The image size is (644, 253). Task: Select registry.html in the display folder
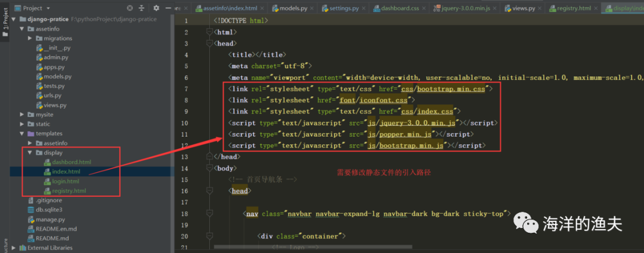[x=69, y=190]
